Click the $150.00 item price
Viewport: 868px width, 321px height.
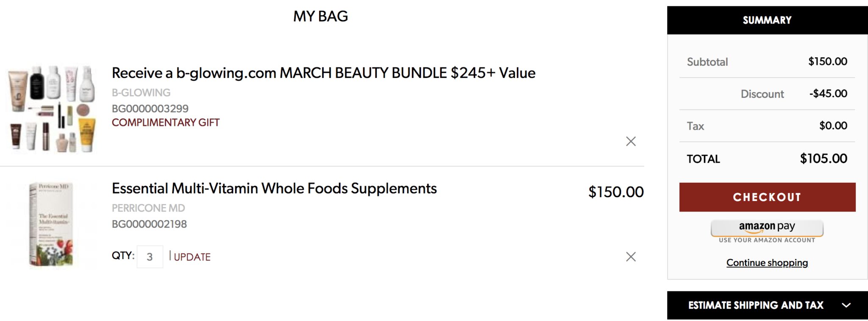point(616,192)
